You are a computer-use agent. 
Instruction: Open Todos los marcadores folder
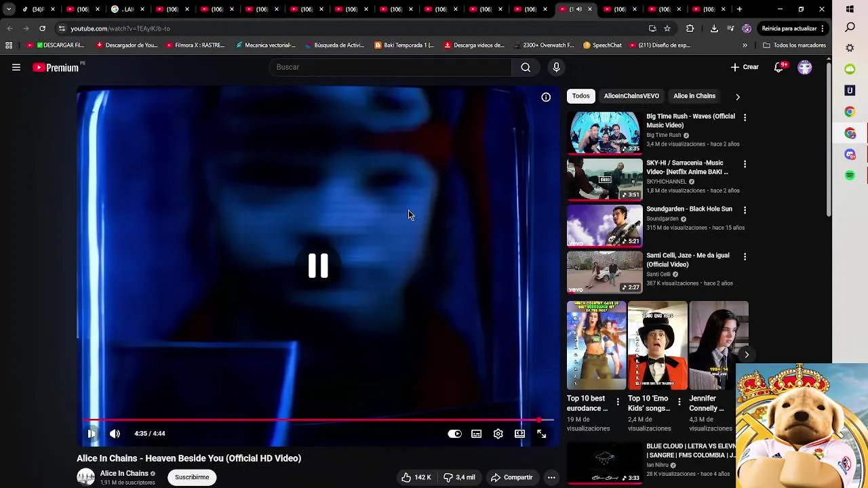[794, 45]
